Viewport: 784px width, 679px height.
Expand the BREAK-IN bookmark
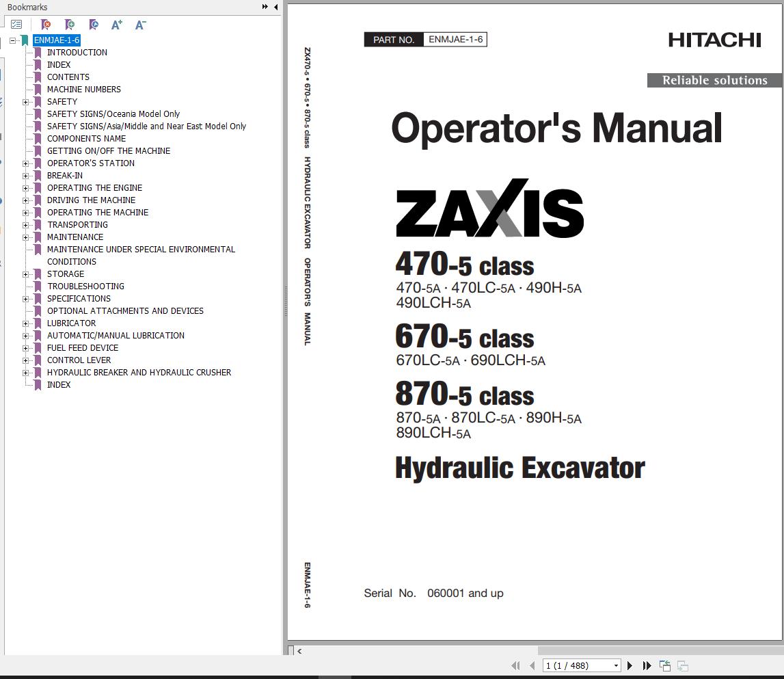(x=25, y=176)
